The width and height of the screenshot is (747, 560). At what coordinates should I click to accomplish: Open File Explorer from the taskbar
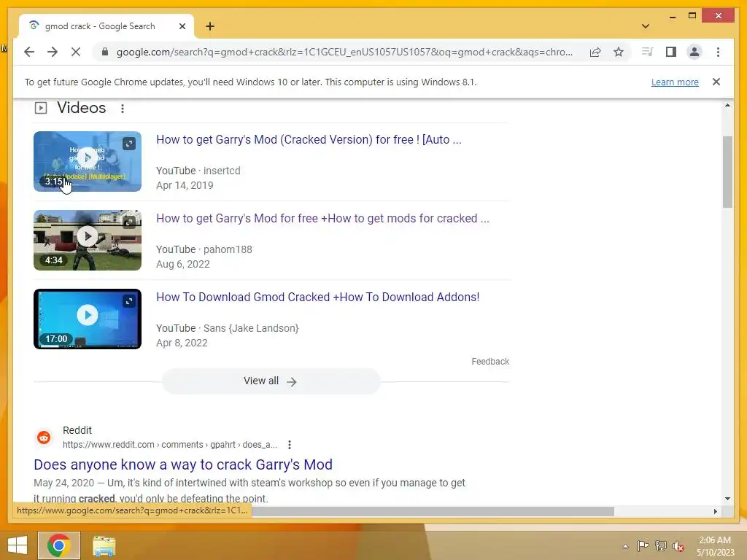coord(104,545)
